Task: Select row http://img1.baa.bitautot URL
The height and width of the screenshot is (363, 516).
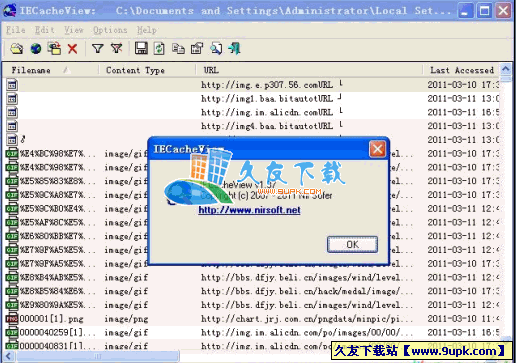Action: tap(267, 99)
